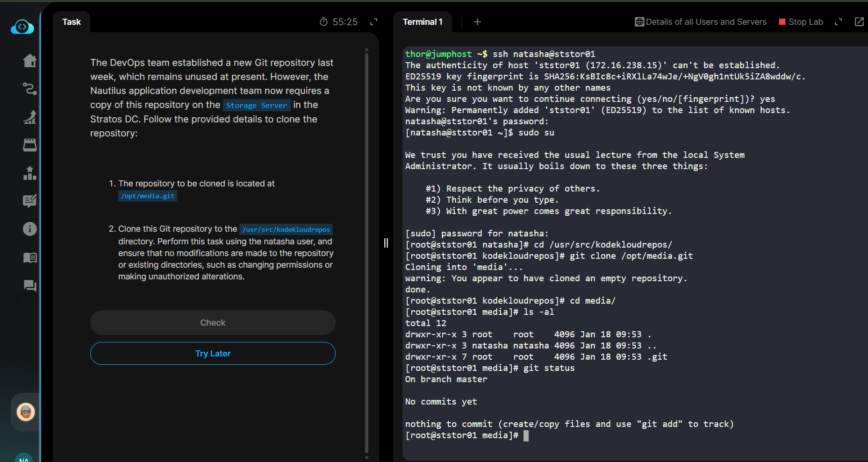Switch to the Terminal 1 tab
The width and height of the screenshot is (868, 462).
pos(422,22)
